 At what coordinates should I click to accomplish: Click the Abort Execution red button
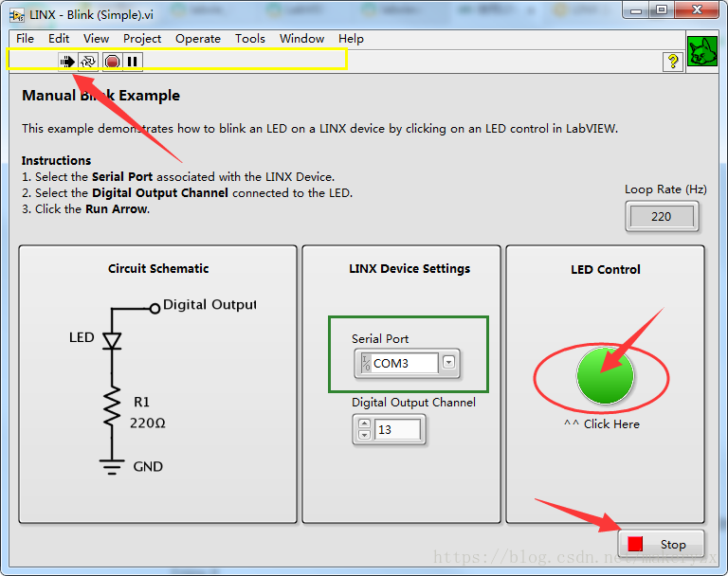point(113,62)
